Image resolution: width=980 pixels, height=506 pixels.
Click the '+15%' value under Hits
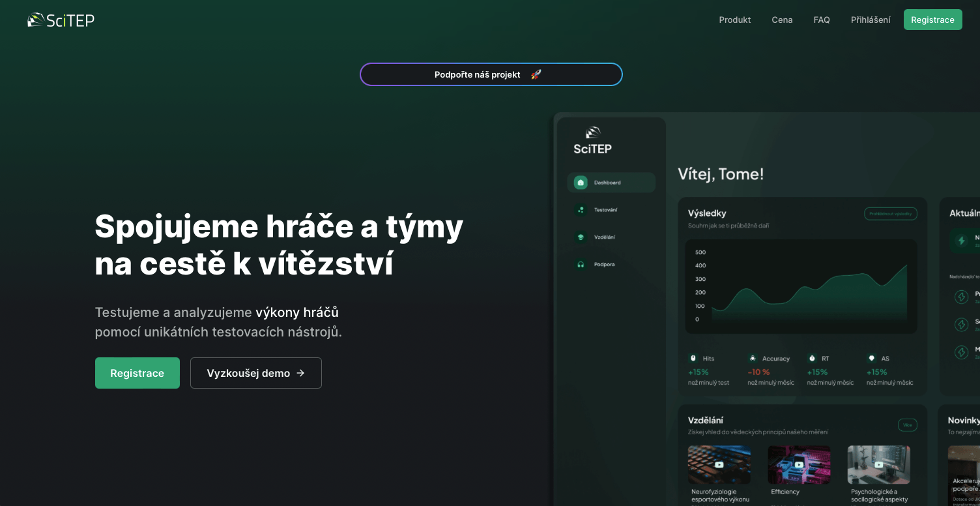tap(699, 372)
